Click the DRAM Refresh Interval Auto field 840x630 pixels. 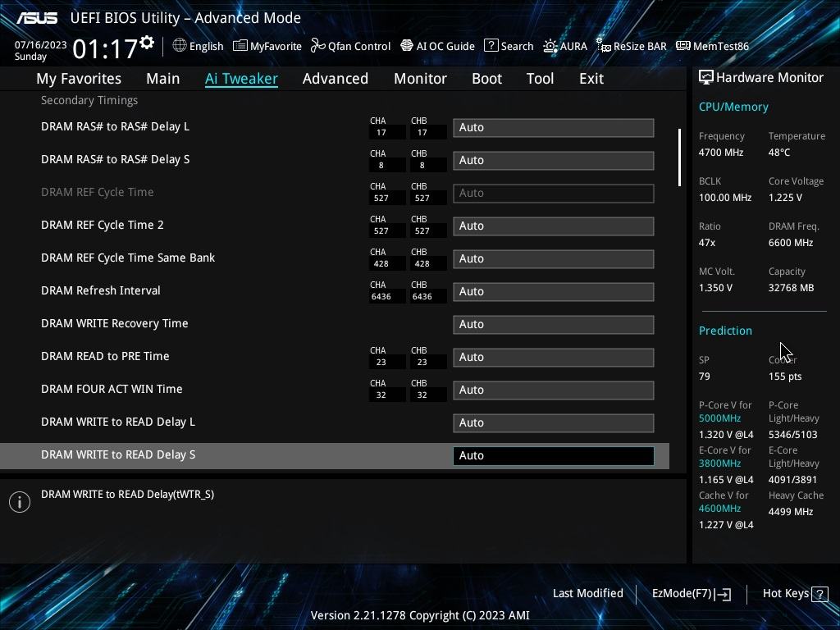point(554,291)
